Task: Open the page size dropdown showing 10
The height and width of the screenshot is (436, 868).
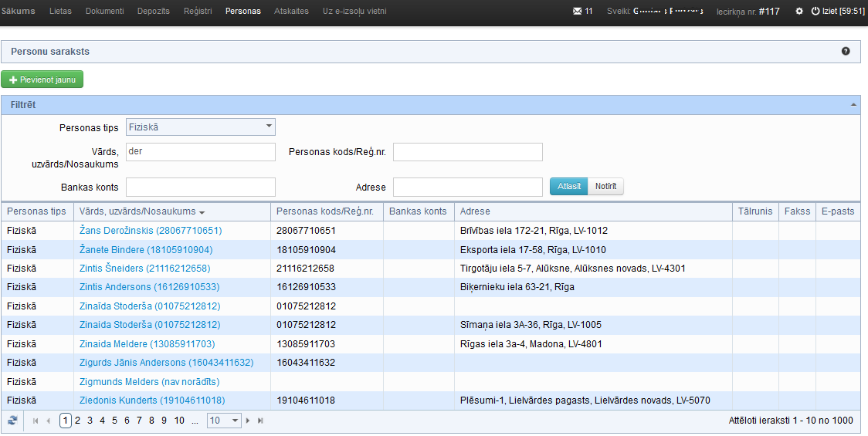Action: coord(224,421)
